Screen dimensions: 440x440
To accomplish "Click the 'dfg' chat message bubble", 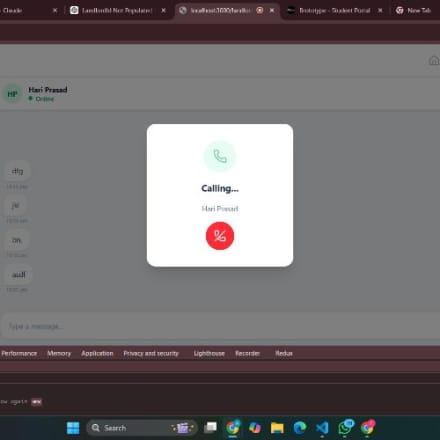I will [17, 171].
